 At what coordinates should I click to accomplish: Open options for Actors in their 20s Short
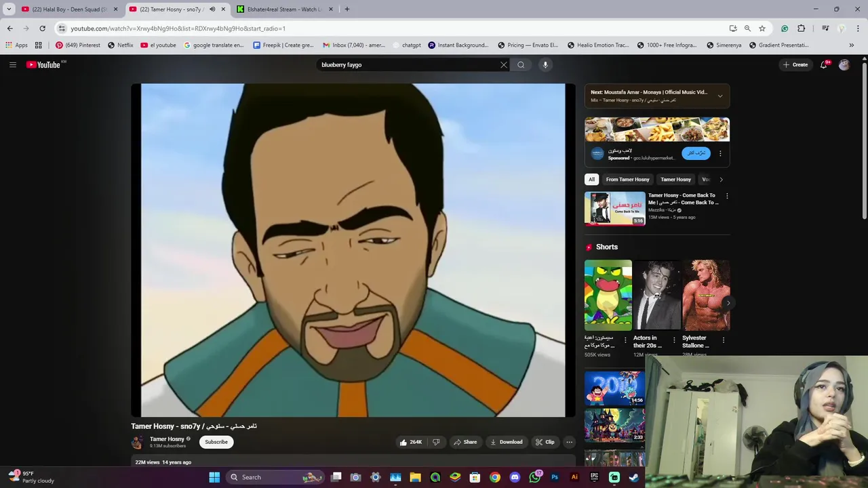(674, 340)
